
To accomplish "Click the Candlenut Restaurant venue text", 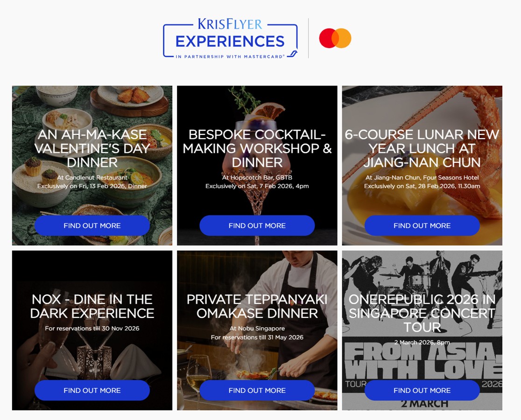I will 92,177.
